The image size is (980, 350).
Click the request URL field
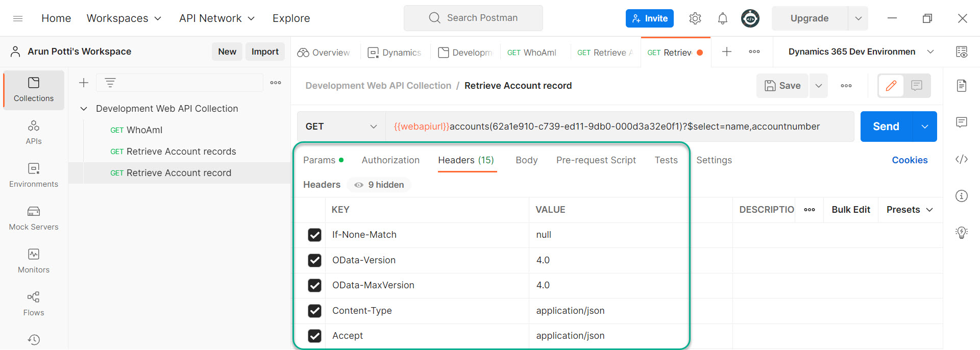(x=619, y=127)
